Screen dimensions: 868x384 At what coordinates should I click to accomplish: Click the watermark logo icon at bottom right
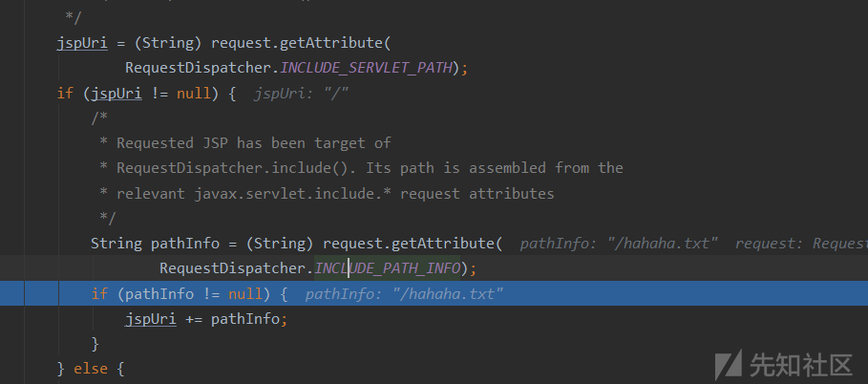tap(730, 364)
